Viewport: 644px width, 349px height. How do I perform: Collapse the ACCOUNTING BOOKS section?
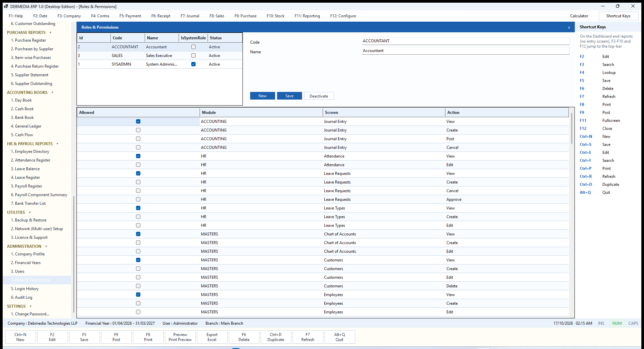coord(53,93)
